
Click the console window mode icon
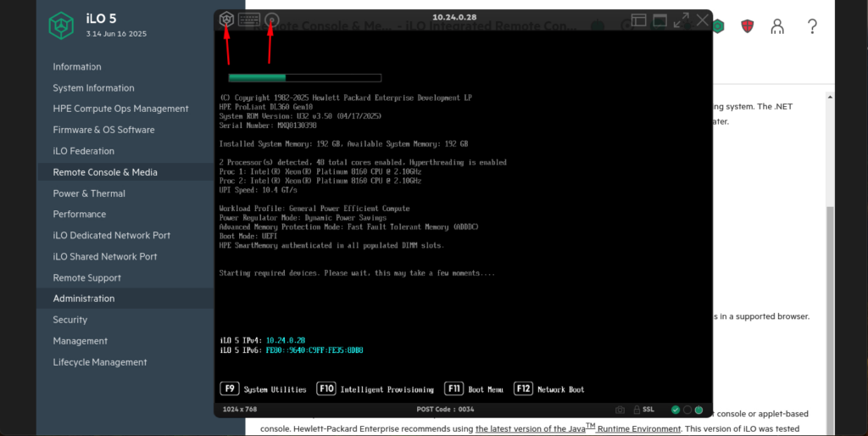click(x=659, y=20)
